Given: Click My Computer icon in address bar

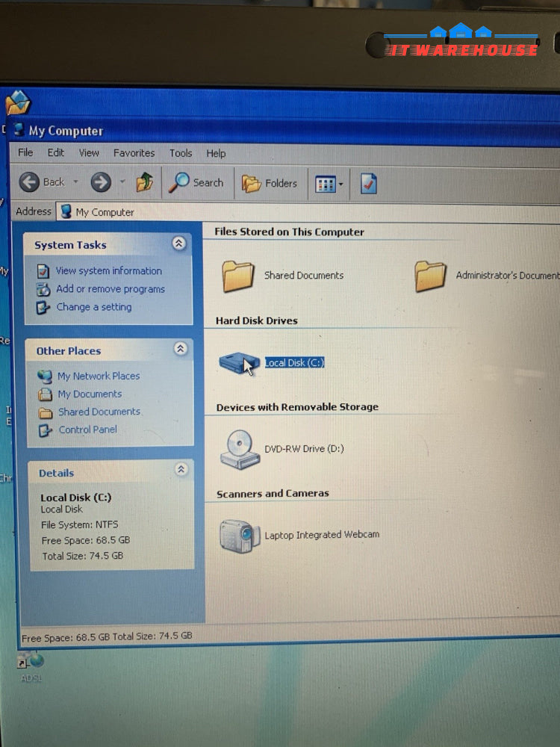Looking at the screenshot, I should 66,211.
